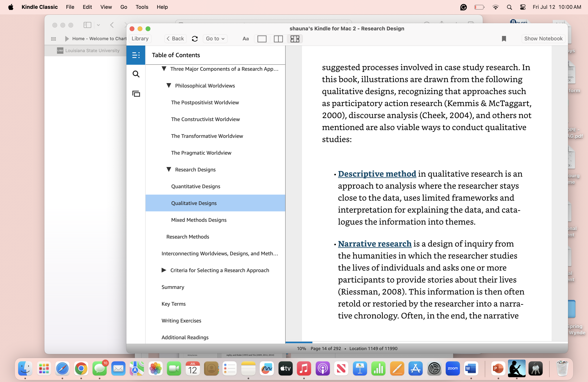Open Safari favorites grid icon
This screenshot has height=382, width=588.
click(x=53, y=39)
